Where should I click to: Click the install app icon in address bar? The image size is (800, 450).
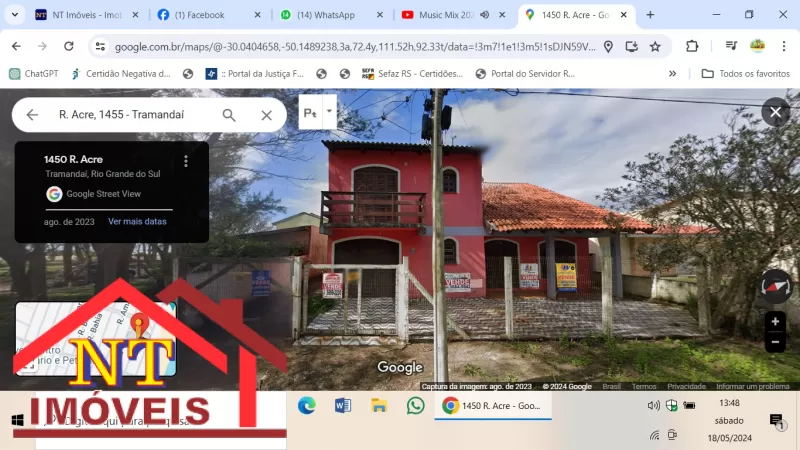632,47
